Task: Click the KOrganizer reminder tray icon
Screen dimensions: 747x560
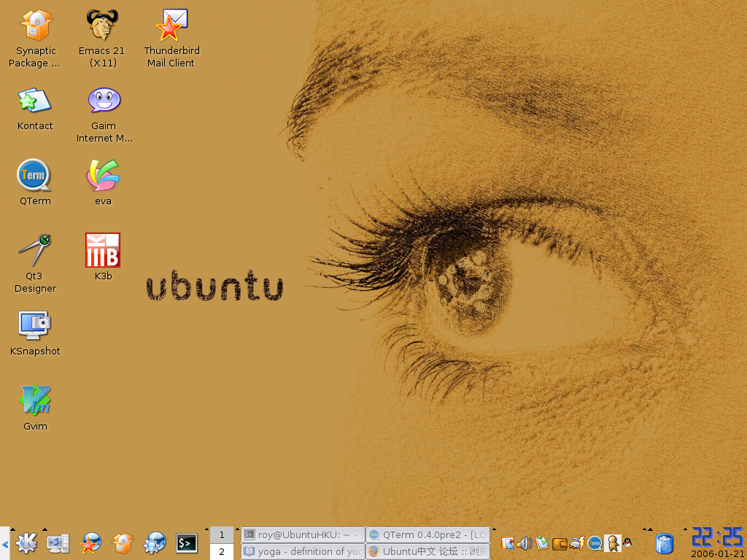Action: coord(508,543)
